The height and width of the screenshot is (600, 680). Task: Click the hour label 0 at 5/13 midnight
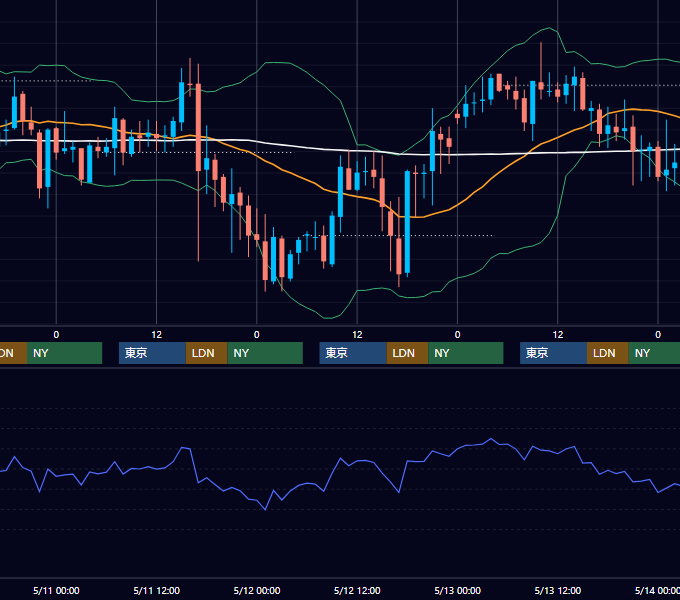click(x=458, y=335)
